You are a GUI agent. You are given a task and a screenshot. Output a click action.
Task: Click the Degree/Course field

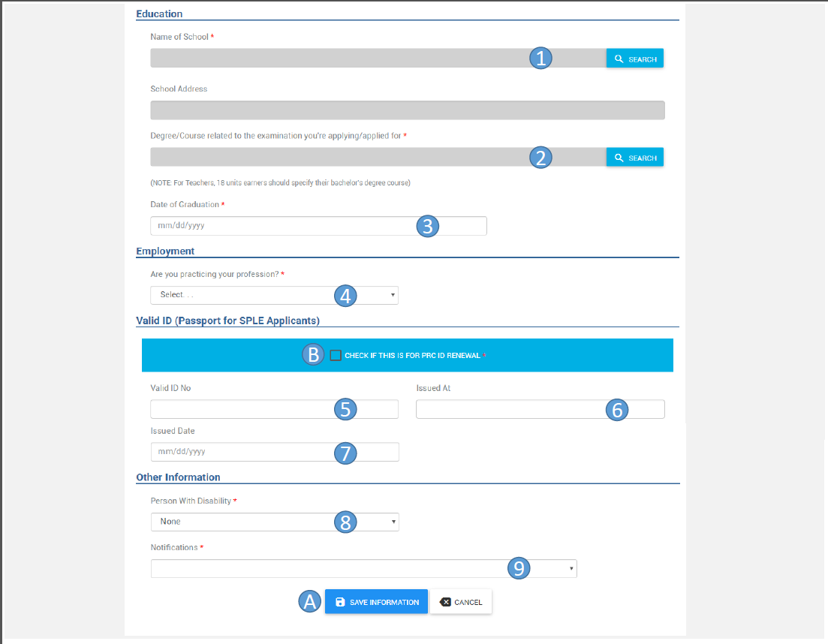[x=378, y=157]
